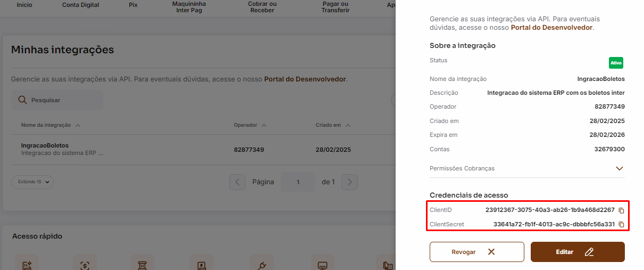Click the dollar scan icon in Acesso rápido
The width and height of the screenshot is (644, 270).
(84, 265)
